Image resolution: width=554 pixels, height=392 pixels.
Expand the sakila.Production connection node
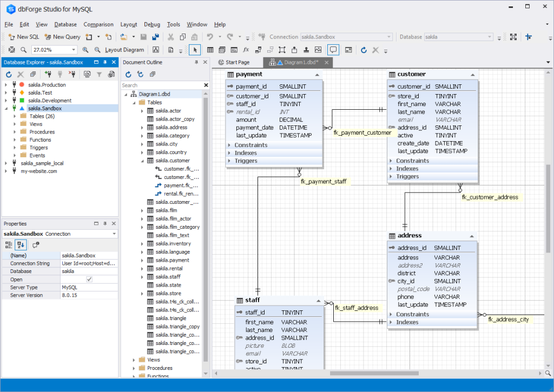[5, 85]
